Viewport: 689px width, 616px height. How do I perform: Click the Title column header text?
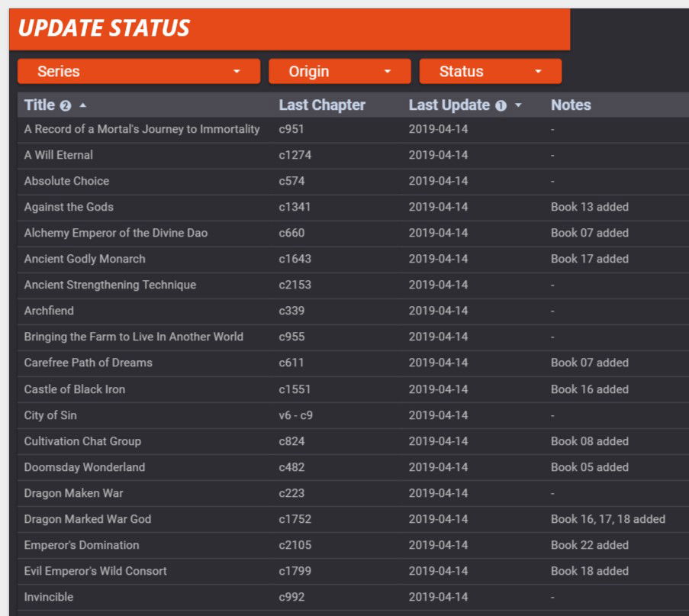[40, 105]
